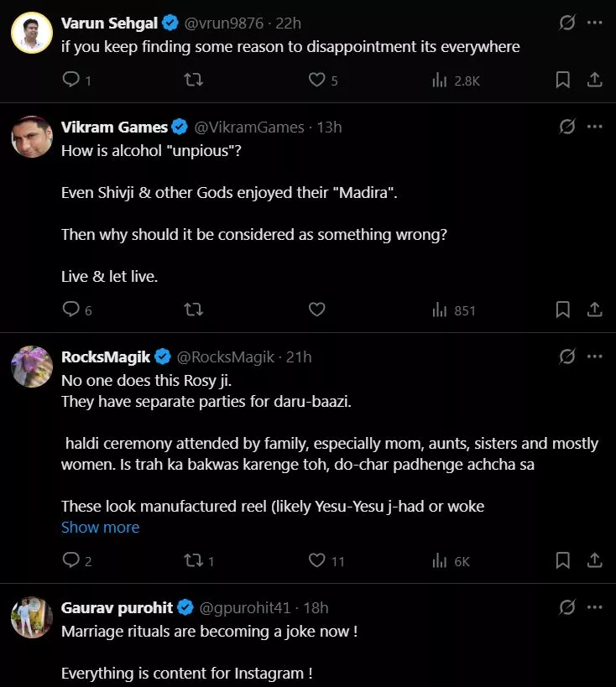Open Grok icon on Gaurav purohit tweet
The image size is (616, 687).
tap(567, 607)
